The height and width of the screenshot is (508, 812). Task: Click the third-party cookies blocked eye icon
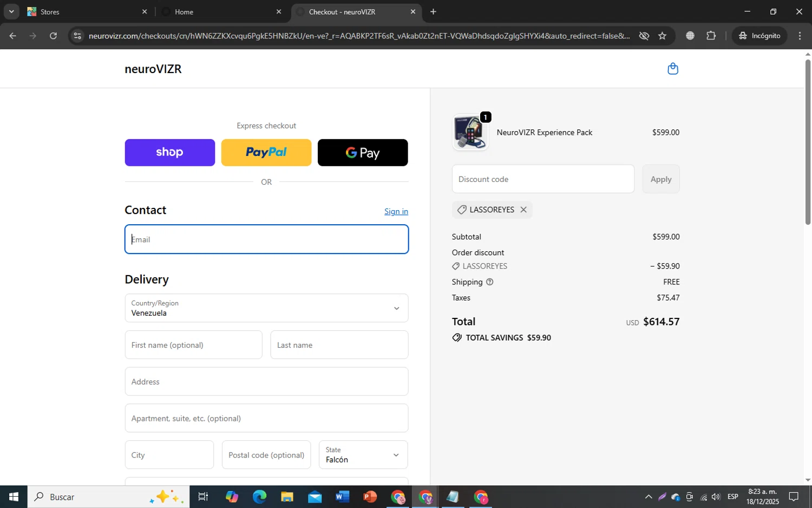[644, 36]
